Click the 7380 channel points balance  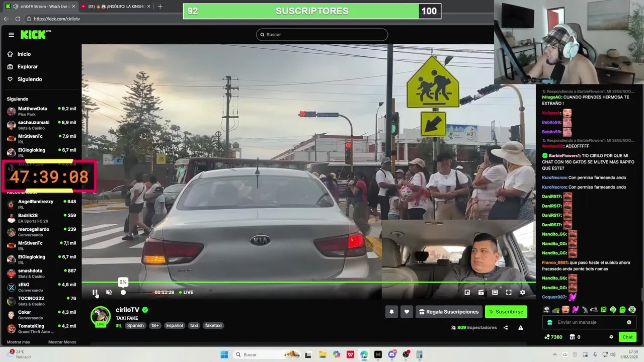pos(553,337)
